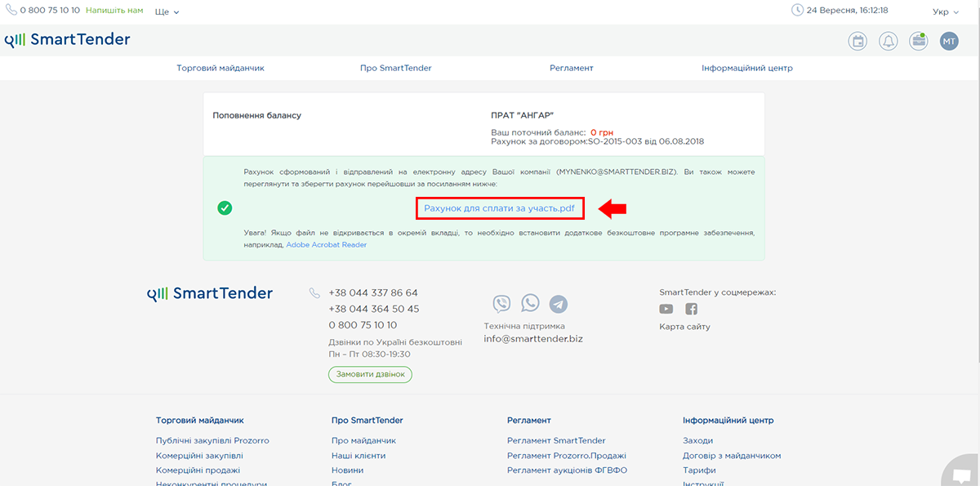
Task: Follow the Adobe Acrobat Reader link
Action: pos(326,244)
